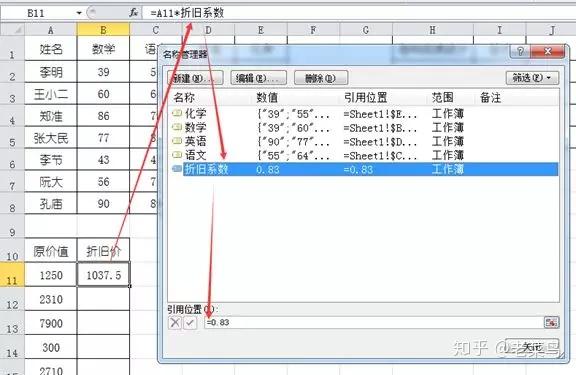
Task: Click the 删除 button in Name Manager
Action: pyautogui.click(x=320, y=78)
